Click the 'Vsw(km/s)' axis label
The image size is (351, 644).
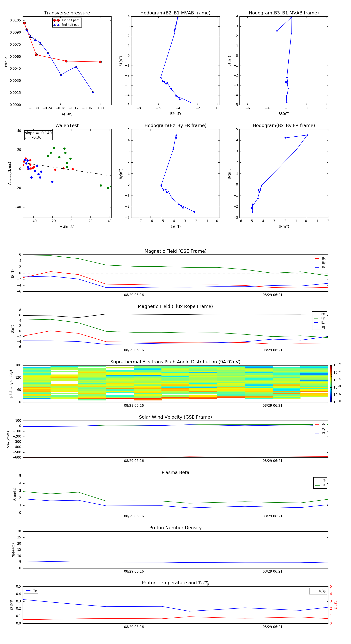pyautogui.click(x=8, y=439)
